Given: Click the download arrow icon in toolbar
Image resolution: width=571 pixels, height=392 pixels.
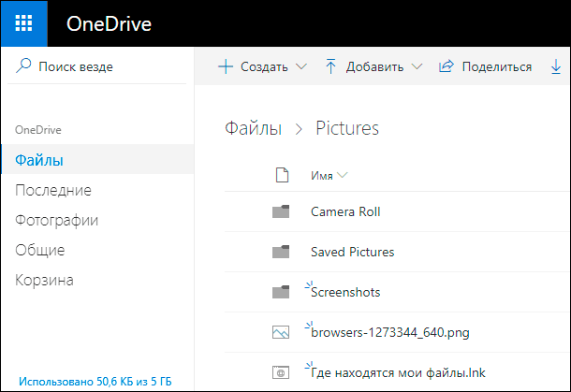Looking at the screenshot, I should coord(556,67).
